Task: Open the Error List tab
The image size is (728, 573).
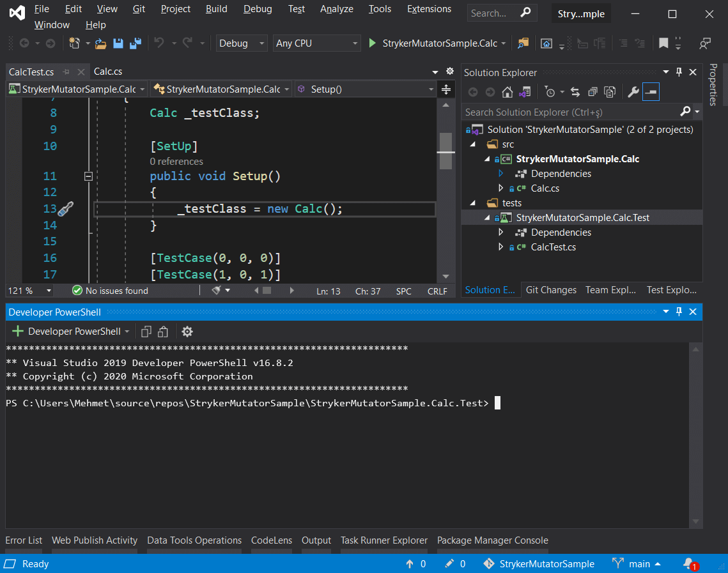Action: click(24, 540)
